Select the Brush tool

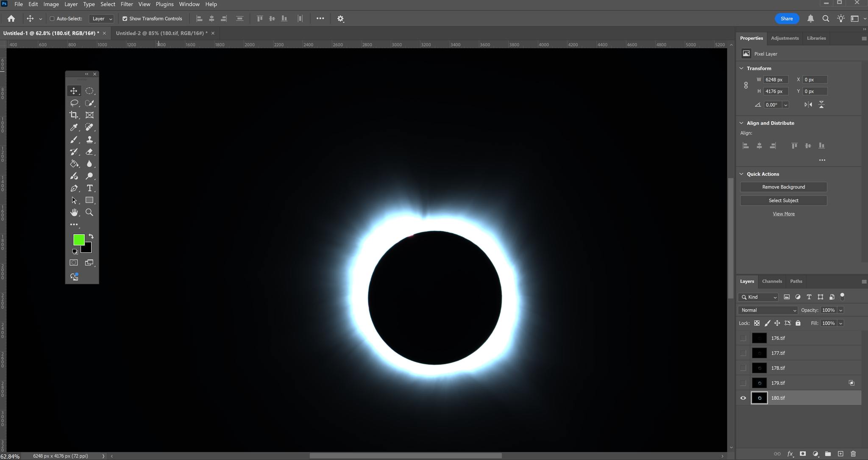pyautogui.click(x=74, y=139)
